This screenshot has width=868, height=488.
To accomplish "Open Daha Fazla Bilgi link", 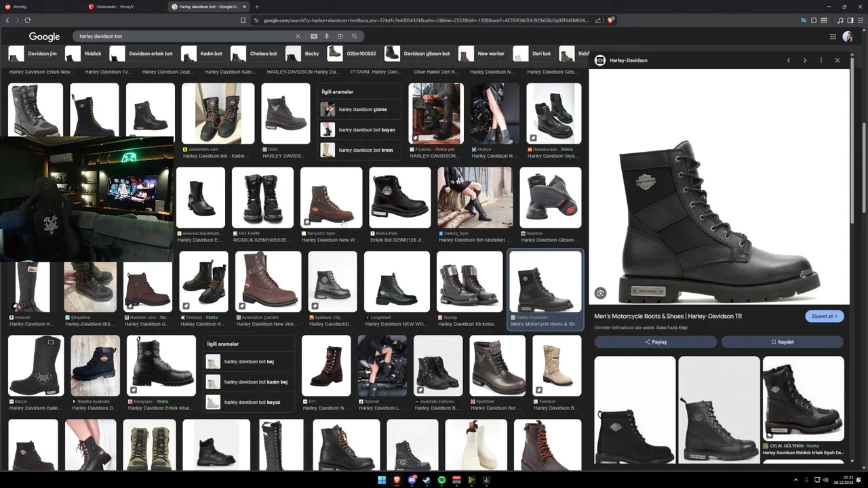I will click(x=671, y=327).
